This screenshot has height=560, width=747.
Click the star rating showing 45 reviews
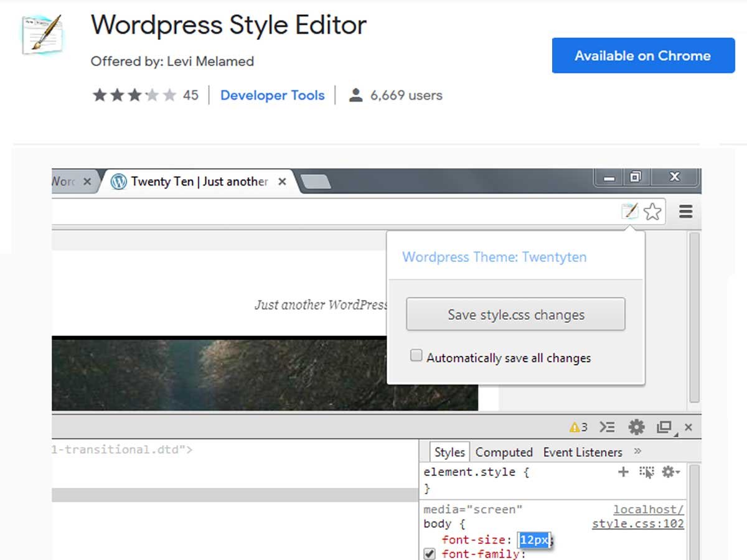pos(135,95)
